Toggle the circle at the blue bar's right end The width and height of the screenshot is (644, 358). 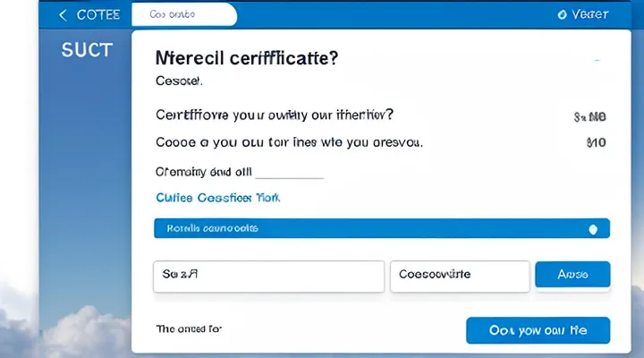592,229
